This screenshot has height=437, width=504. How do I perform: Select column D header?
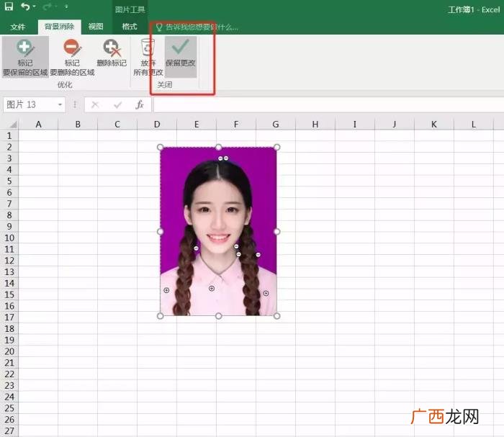click(x=157, y=125)
